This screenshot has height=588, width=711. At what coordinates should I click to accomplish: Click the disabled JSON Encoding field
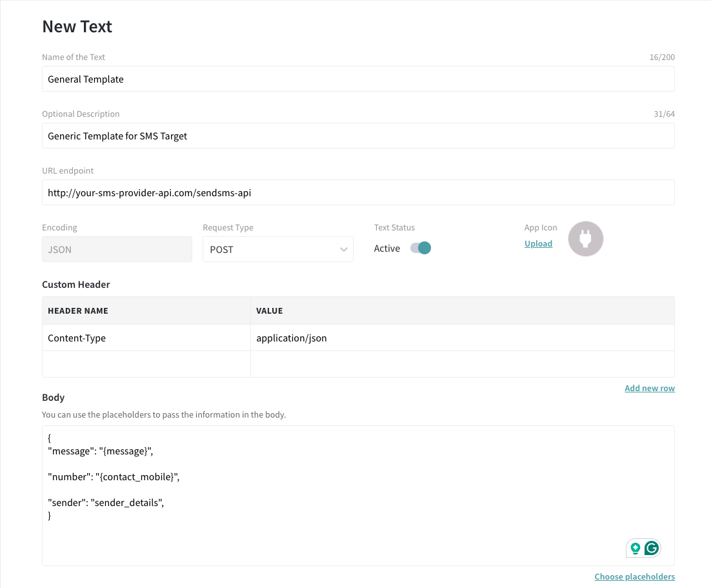(117, 249)
